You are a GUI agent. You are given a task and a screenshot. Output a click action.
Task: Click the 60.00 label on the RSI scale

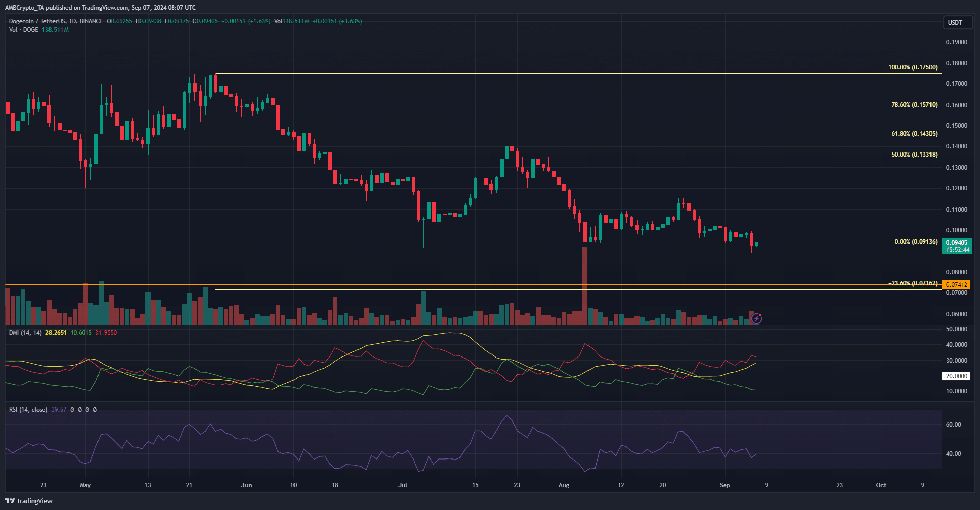coord(954,425)
